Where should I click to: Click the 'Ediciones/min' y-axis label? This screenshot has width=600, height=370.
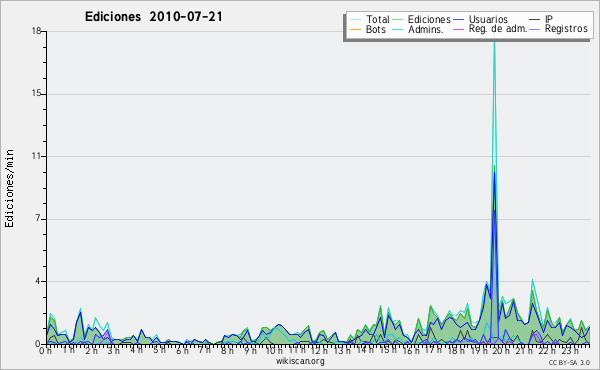tap(9, 189)
